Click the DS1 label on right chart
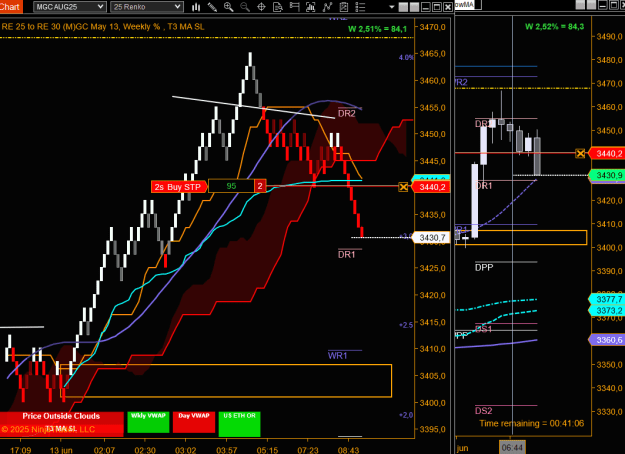This screenshot has height=454, width=625. click(483, 329)
